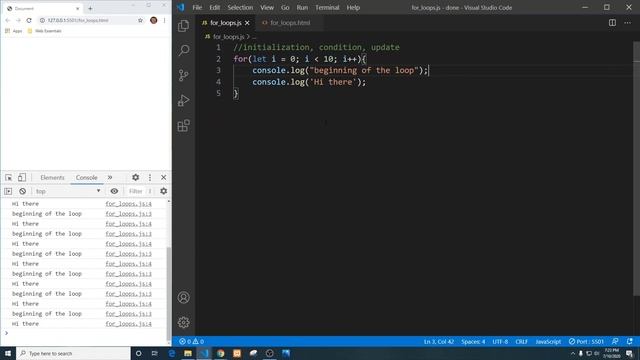Open the JavaScript context 'top' dropdown

[x=67, y=191]
